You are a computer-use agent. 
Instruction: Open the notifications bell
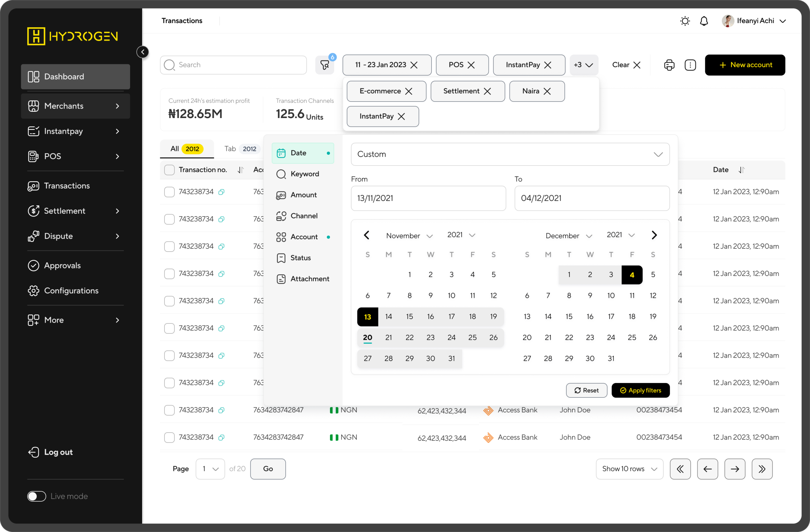click(x=703, y=21)
